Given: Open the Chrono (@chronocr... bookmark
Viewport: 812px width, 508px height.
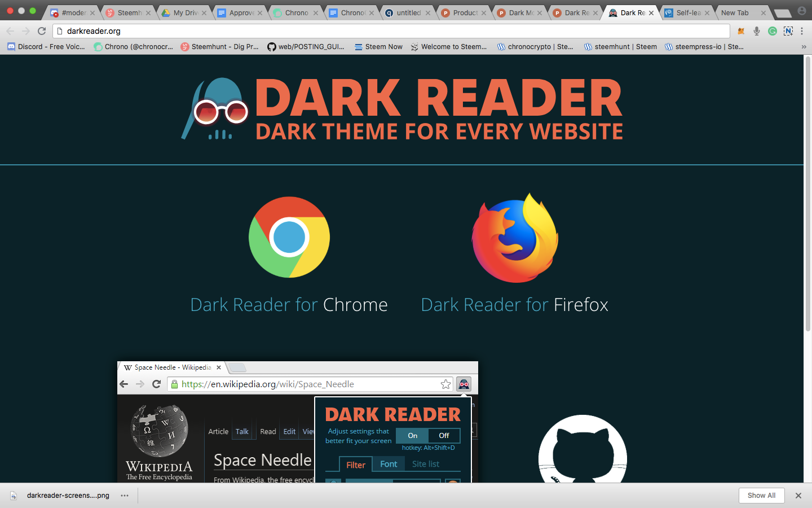Looking at the screenshot, I should click(134, 47).
